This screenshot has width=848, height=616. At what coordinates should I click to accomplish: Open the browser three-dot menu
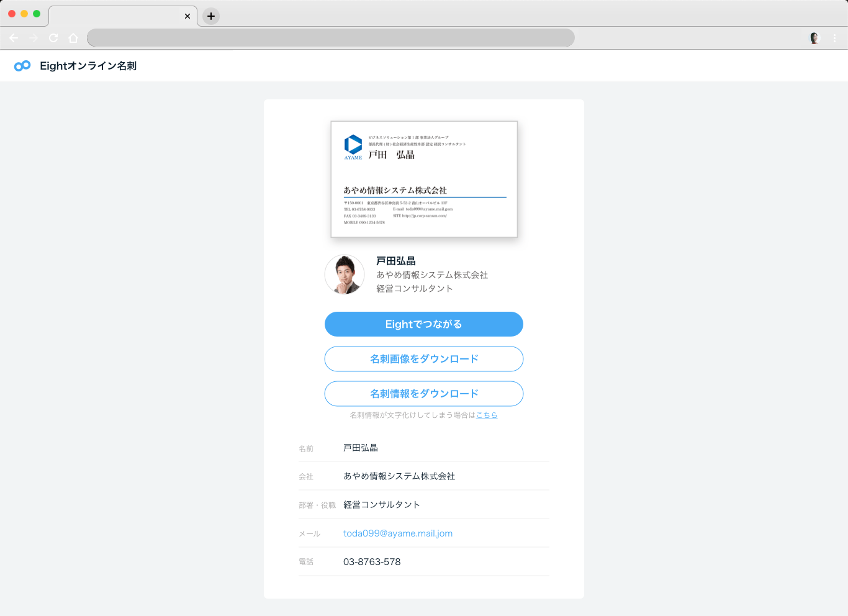tap(835, 38)
